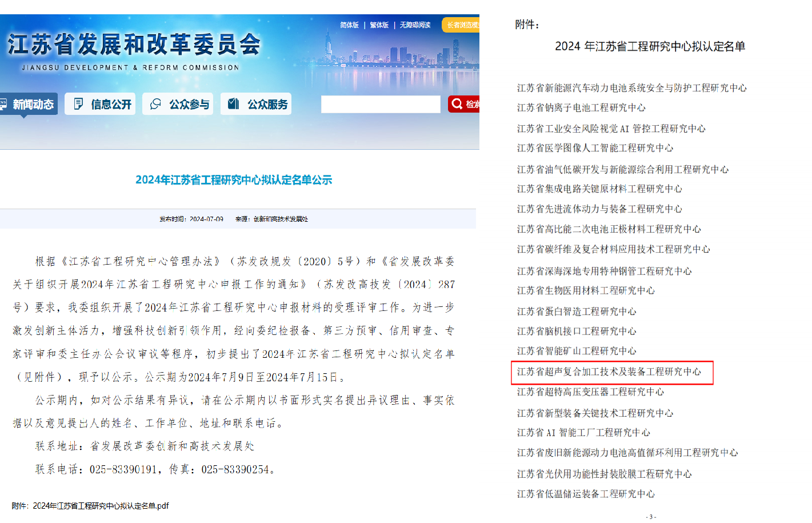812x523 pixels.
Task: Click the book icon next to 公众服务
Action: click(x=232, y=104)
